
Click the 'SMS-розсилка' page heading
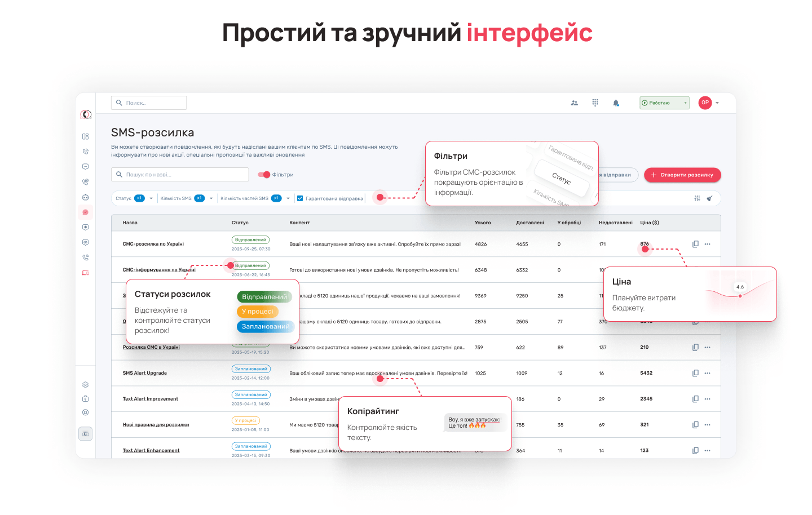152,132
